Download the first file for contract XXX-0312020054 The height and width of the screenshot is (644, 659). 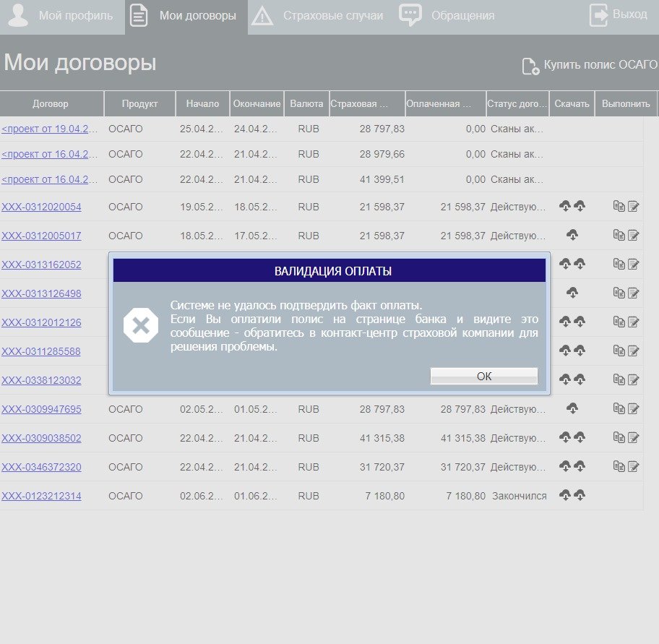tap(565, 207)
